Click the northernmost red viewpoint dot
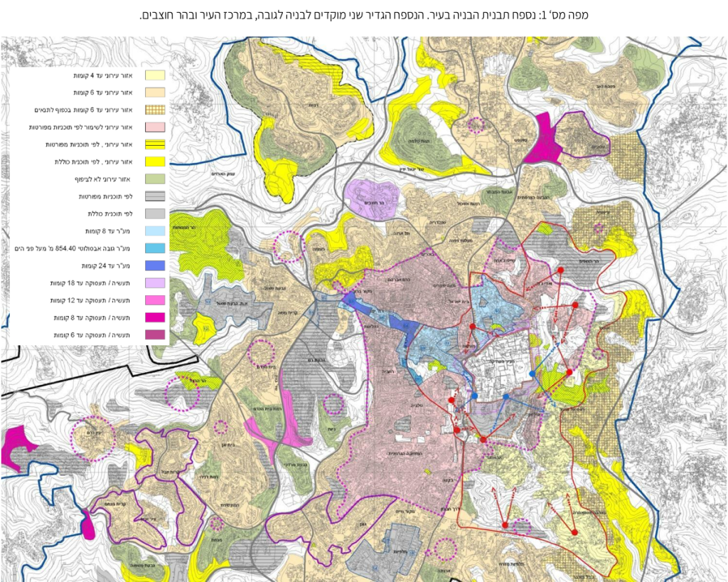This screenshot has height=582, width=728. coord(560,270)
